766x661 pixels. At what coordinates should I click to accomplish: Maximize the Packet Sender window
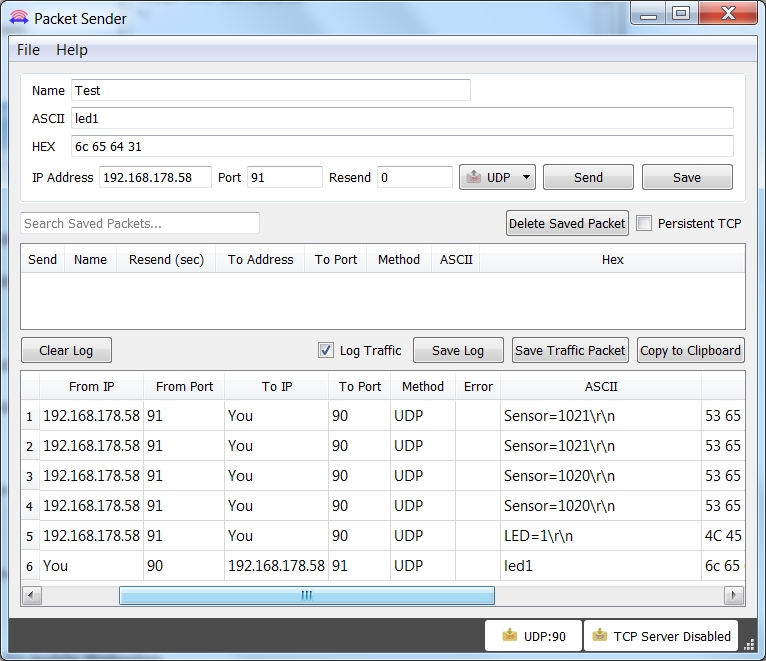click(x=681, y=14)
